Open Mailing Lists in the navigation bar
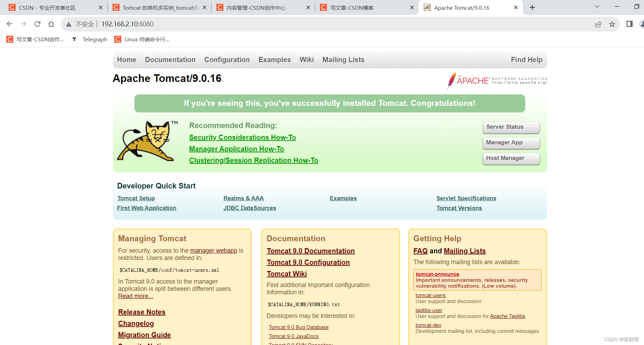The width and height of the screenshot is (644, 345). 343,60
